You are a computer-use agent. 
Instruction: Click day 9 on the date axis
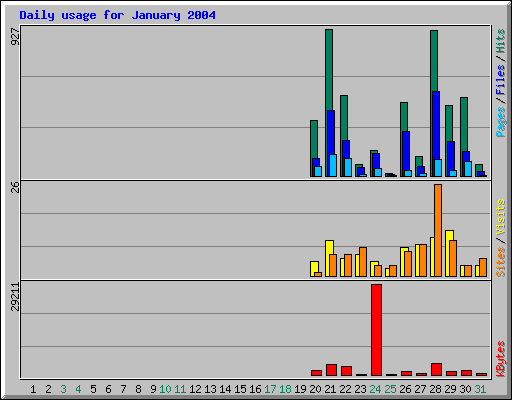point(153,389)
